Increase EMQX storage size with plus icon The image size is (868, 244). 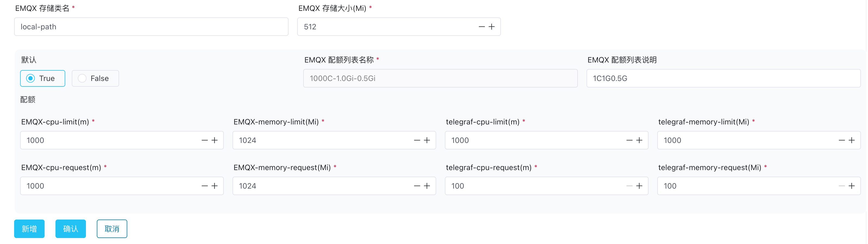(492, 27)
